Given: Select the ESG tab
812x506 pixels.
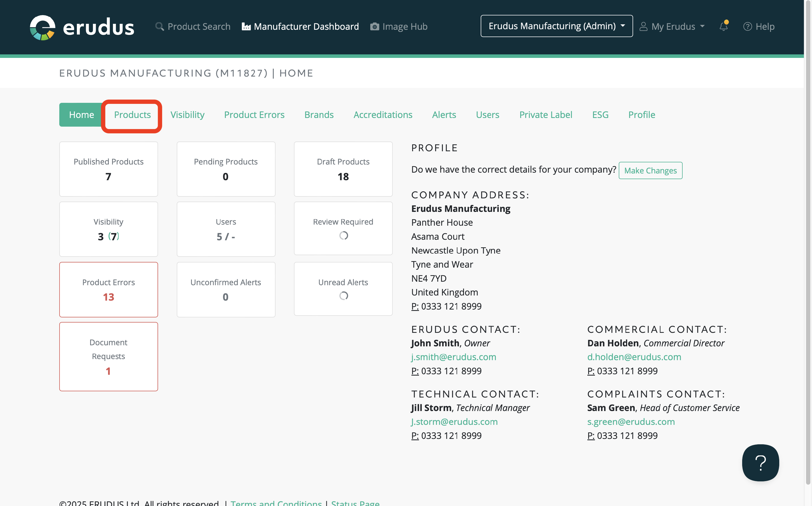Looking at the screenshot, I should coord(600,115).
